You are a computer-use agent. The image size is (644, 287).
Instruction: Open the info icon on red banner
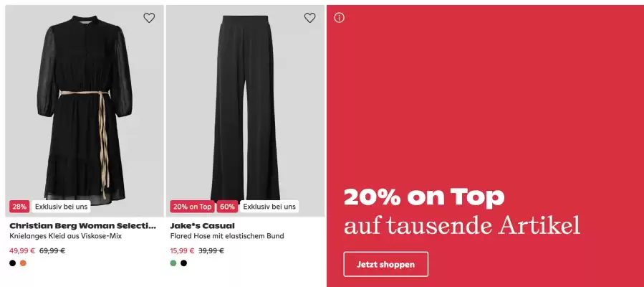tap(340, 18)
